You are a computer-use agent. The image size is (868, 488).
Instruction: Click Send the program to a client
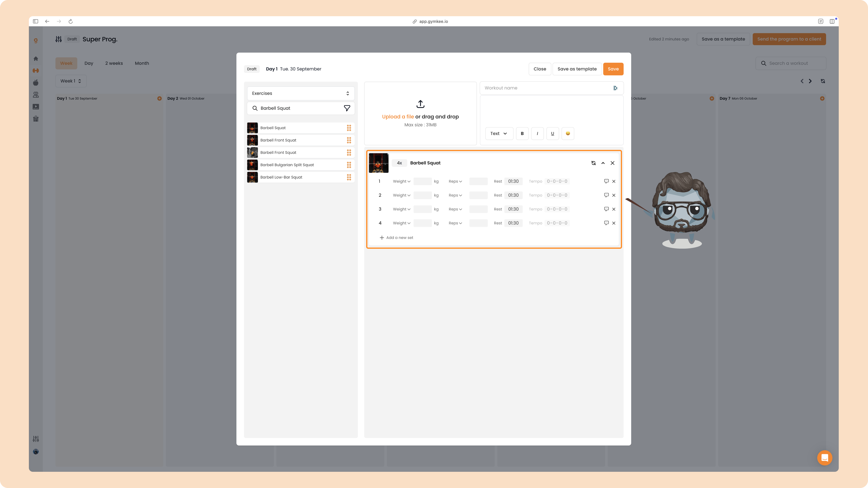pos(789,39)
